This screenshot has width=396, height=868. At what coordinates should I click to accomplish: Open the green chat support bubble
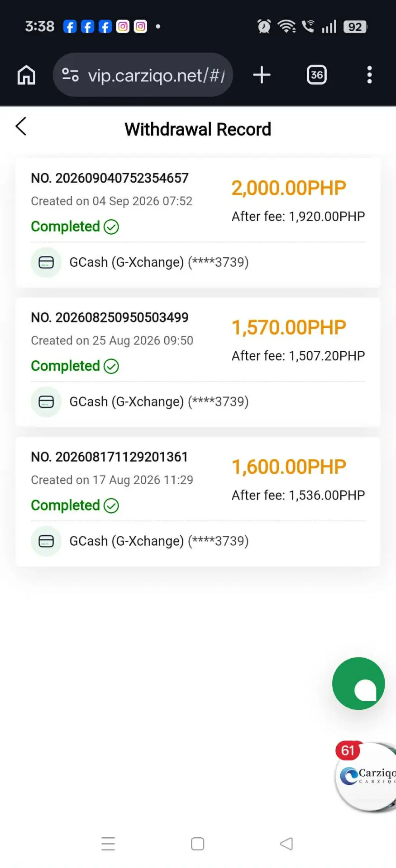click(x=358, y=684)
